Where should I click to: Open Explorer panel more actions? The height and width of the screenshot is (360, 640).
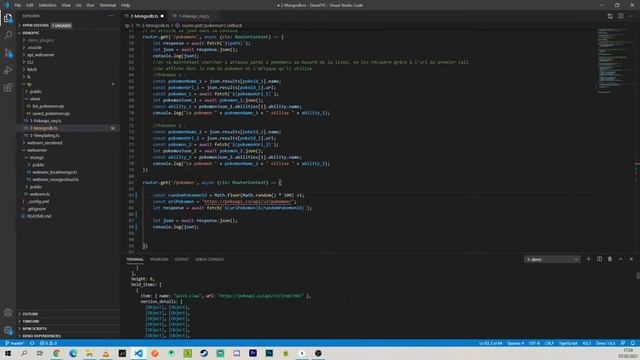click(111, 16)
